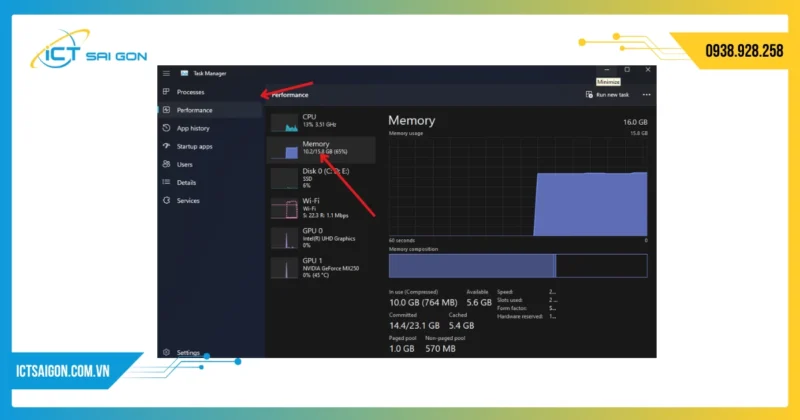Select the Wi-Fi network graph item

[x=322, y=207]
